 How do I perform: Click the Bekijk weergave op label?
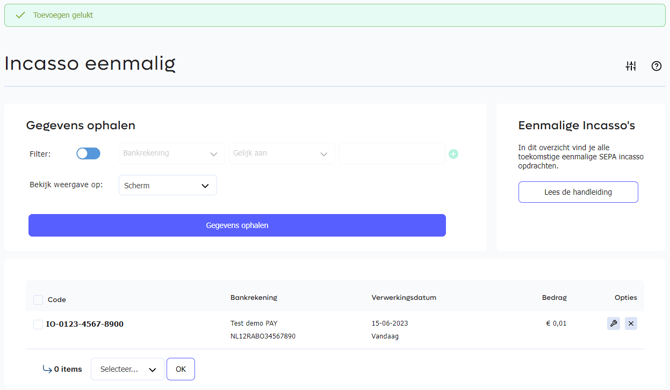pyautogui.click(x=66, y=185)
